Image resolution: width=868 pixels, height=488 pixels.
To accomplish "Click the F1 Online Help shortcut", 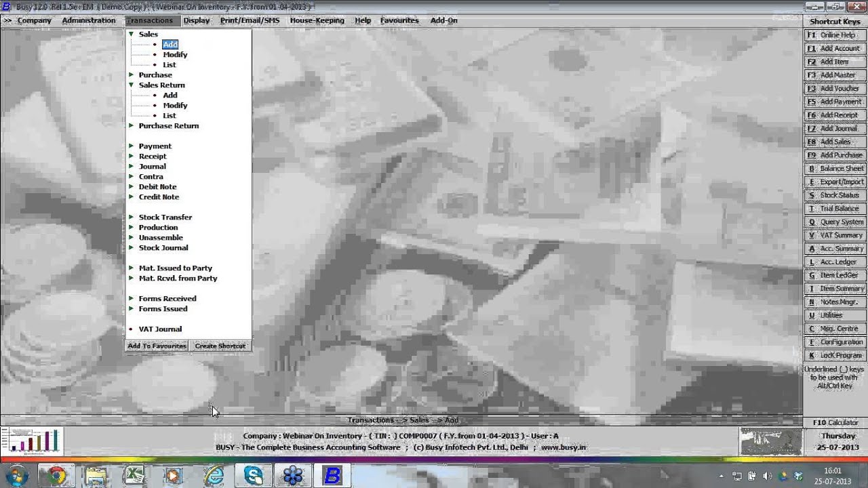I will [x=835, y=35].
